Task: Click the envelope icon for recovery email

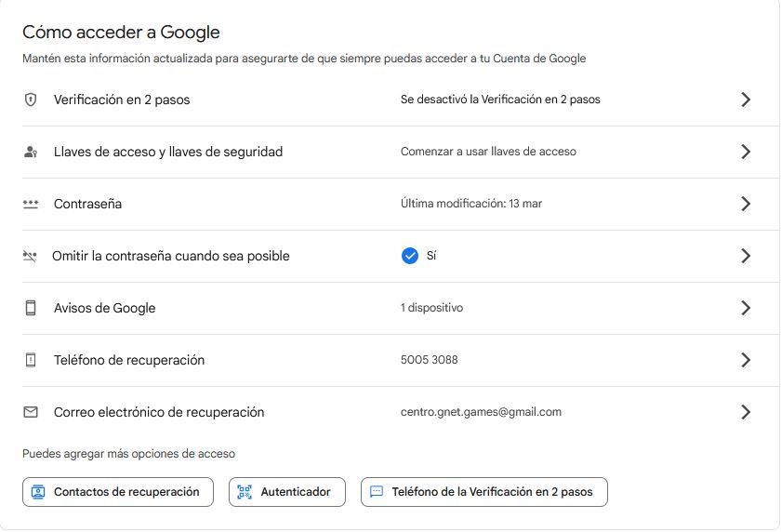Action: (31, 412)
